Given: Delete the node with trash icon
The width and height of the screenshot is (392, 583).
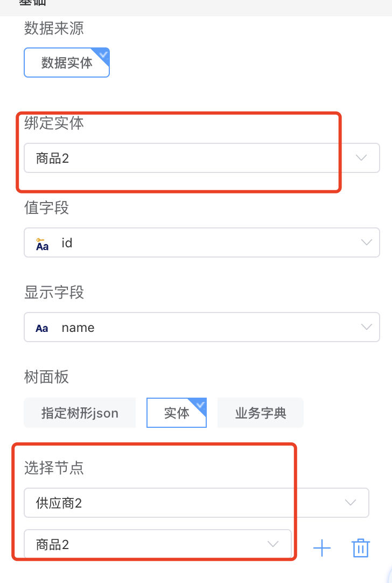Looking at the screenshot, I should pos(361,548).
